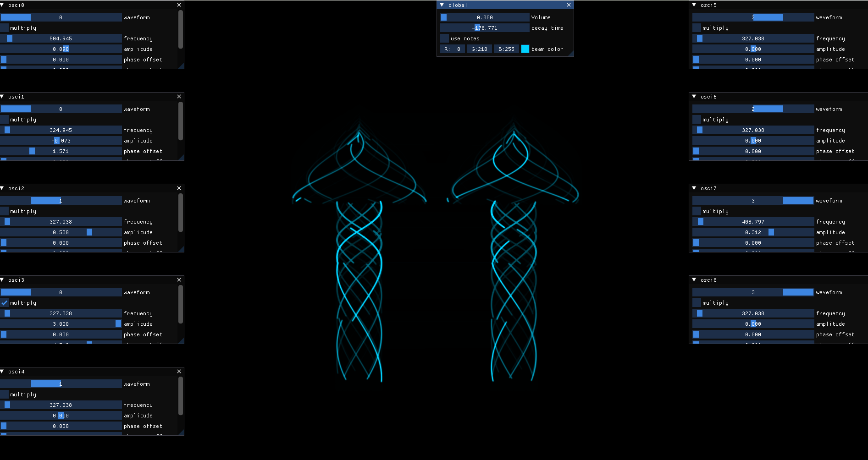Click the B:255 blue channel field
Image resolution: width=868 pixels, height=460 pixels.
(506, 49)
